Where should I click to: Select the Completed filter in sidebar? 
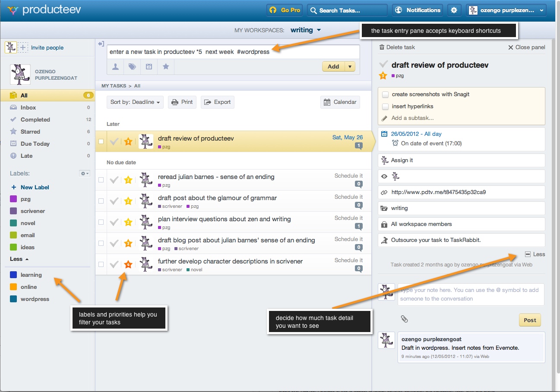tap(35, 120)
